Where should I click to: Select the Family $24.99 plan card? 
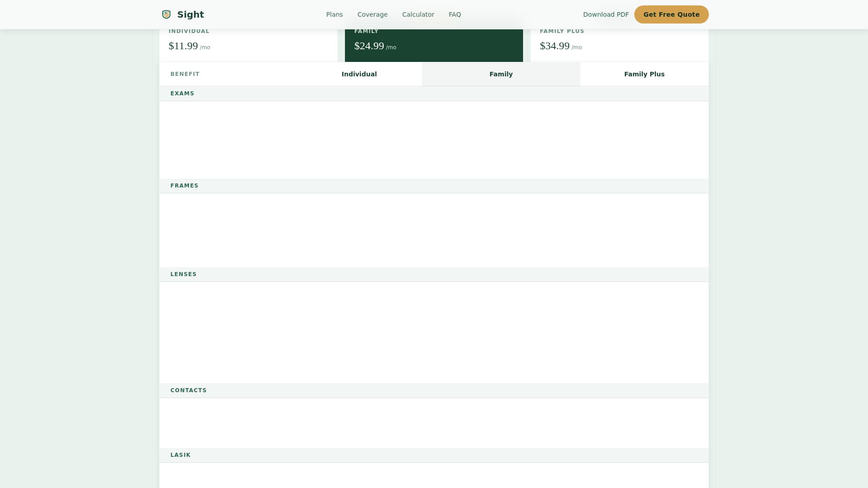(x=434, y=45)
